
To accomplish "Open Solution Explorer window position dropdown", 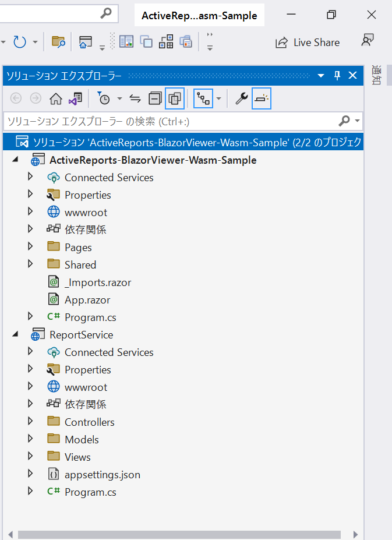I will 321,75.
